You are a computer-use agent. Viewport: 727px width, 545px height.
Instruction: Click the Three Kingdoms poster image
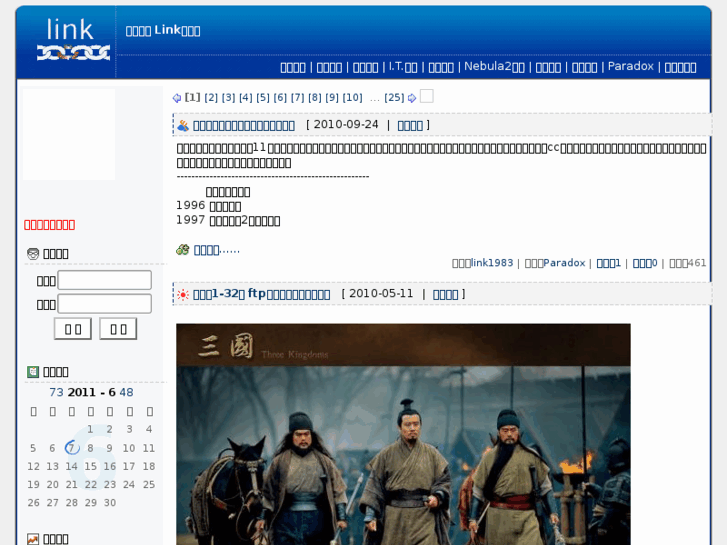click(x=403, y=434)
